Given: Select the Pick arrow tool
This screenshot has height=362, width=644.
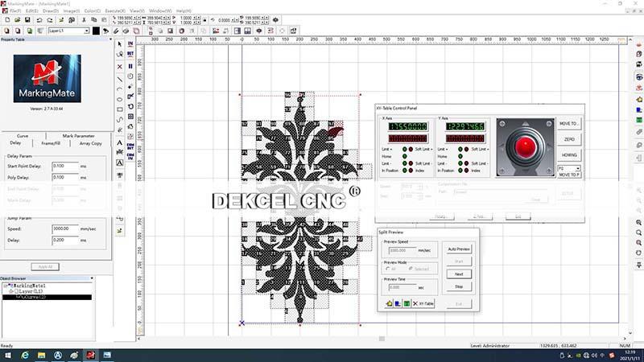Looking at the screenshot, I should pos(119,44).
